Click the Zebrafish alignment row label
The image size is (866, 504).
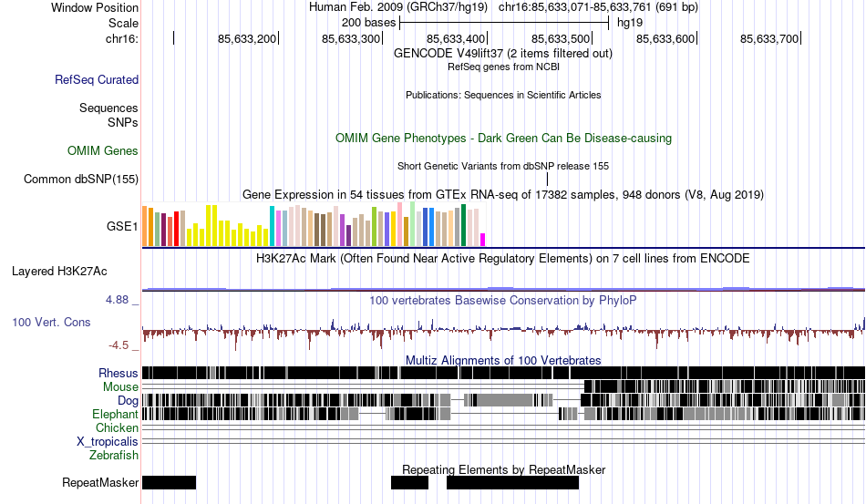coord(114,455)
